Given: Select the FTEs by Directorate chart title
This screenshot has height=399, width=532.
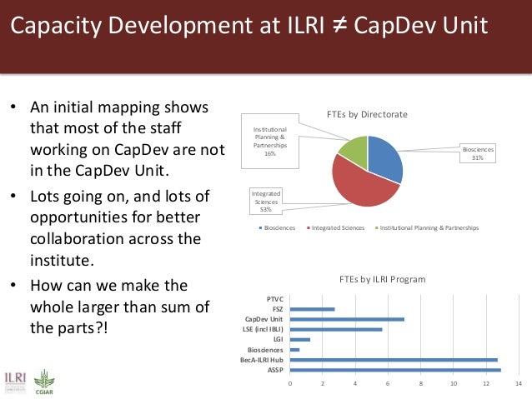Looking at the screenshot, I should click(367, 115).
